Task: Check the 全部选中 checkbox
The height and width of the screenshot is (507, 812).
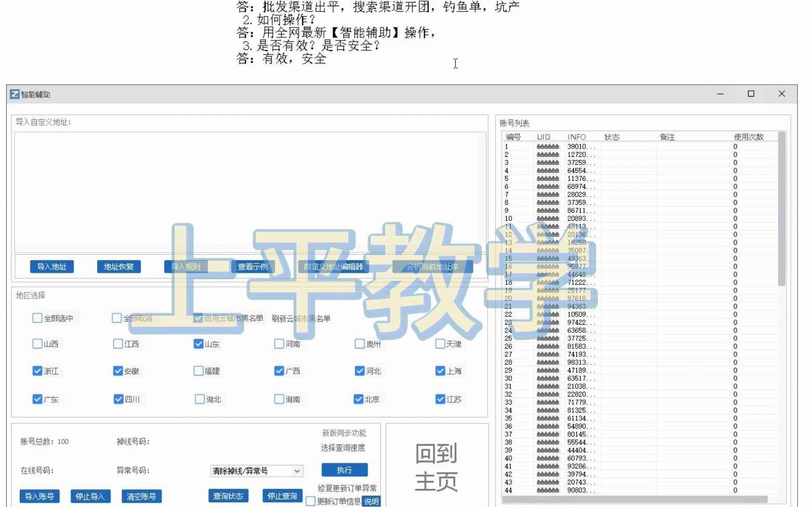Action: 37,318
